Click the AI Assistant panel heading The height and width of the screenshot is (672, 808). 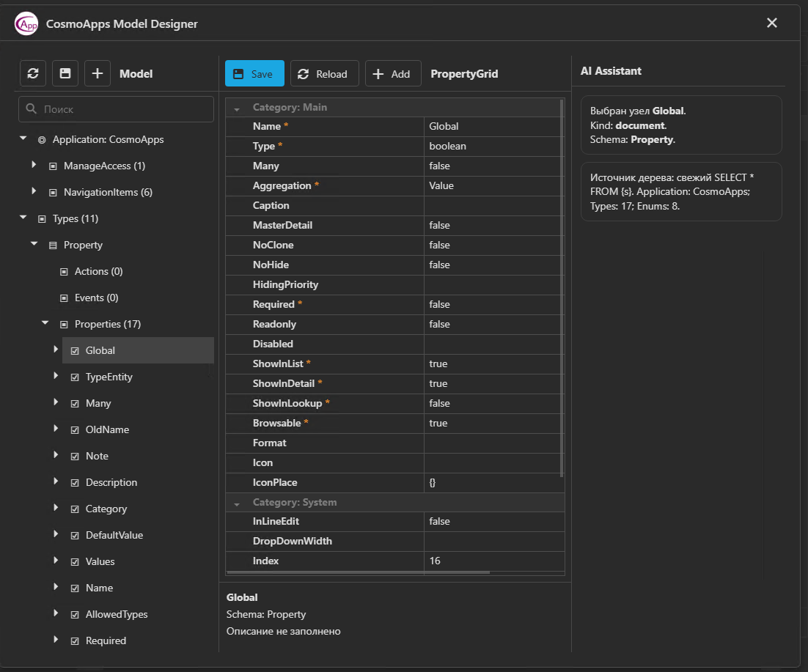[611, 71]
